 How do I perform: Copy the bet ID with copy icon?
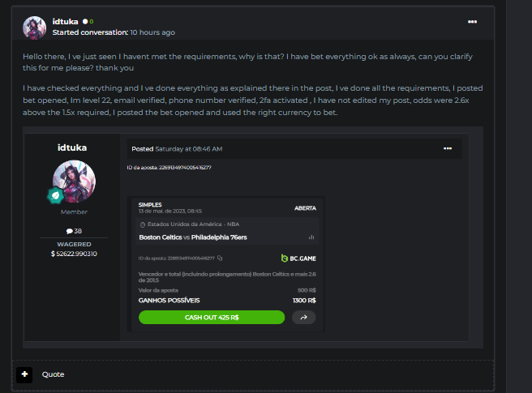(x=221, y=258)
